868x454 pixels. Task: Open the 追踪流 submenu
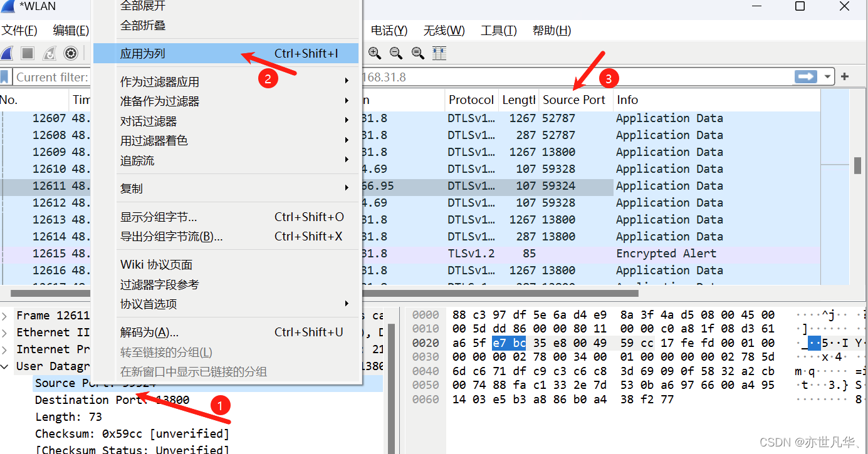coord(226,161)
